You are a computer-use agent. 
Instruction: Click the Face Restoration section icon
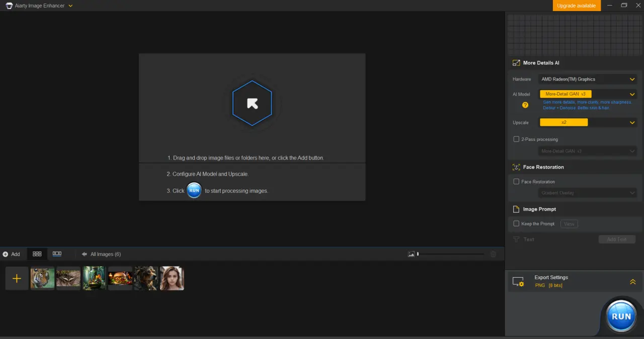click(516, 167)
